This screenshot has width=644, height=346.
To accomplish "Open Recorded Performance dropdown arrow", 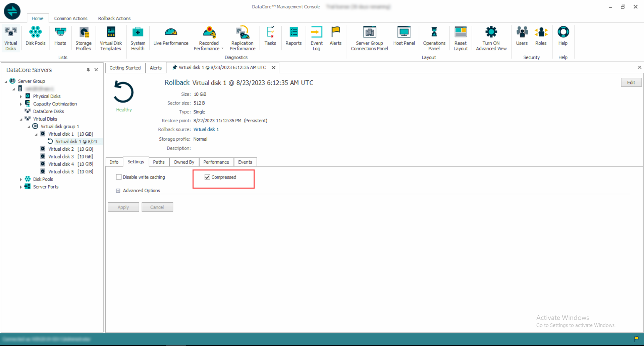I will click(x=222, y=49).
